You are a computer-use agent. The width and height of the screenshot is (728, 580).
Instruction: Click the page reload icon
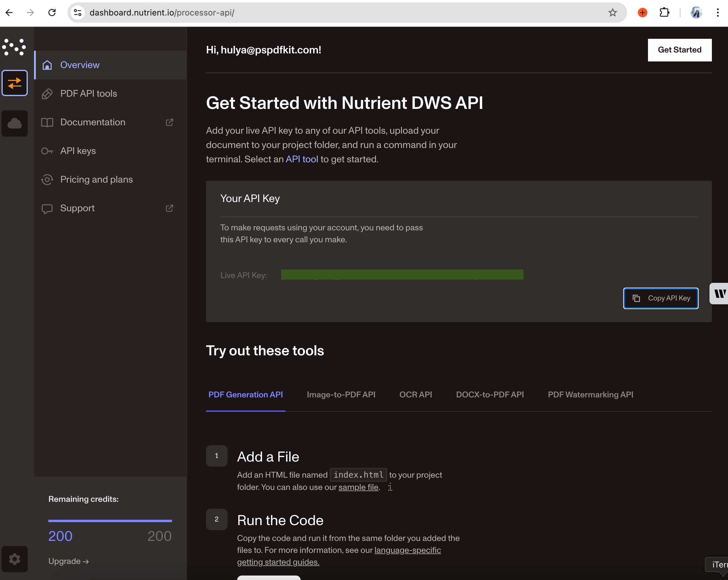tap(52, 13)
